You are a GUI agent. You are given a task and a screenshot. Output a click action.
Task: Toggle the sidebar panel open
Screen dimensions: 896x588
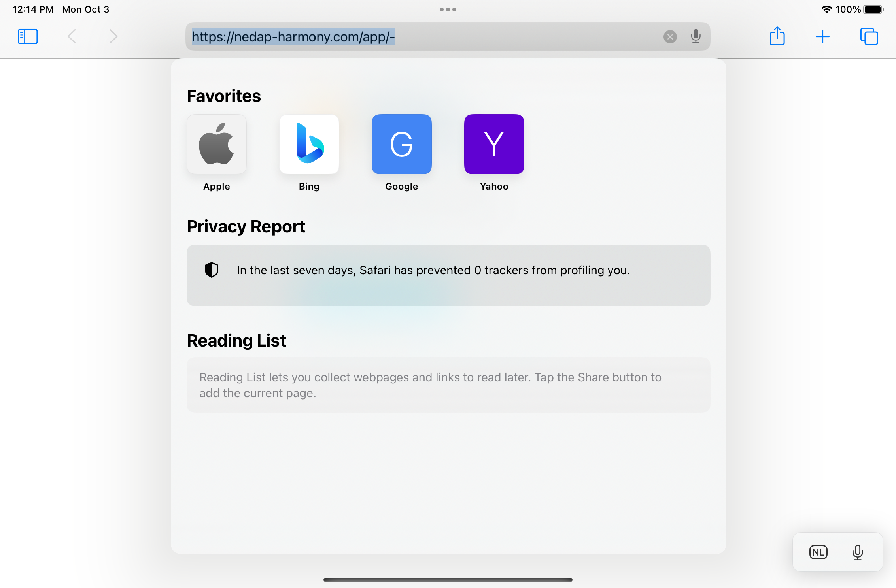tap(27, 36)
